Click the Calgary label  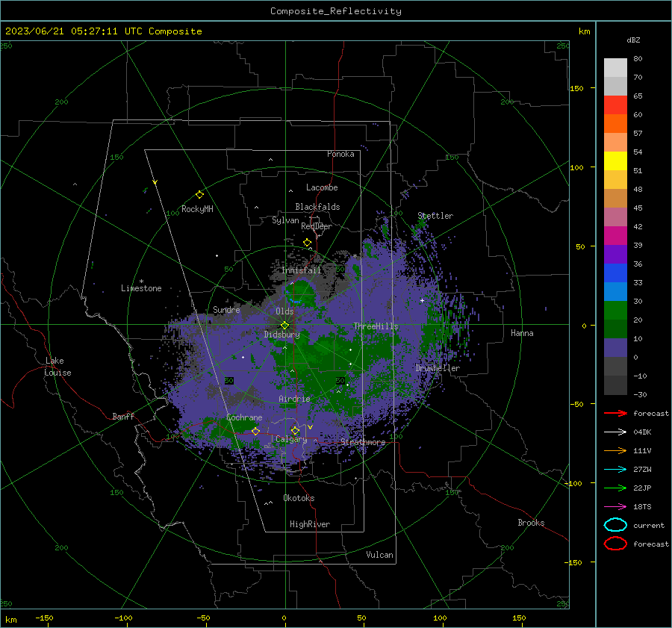pyautogui.click(x=291, y=439)
